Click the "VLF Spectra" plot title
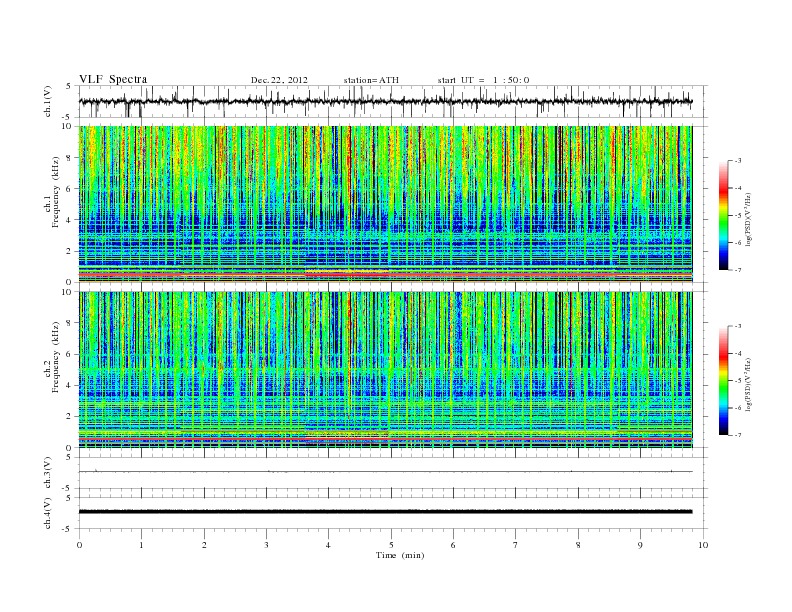Image resolution: width=792 pixels, height=612 pixels. (113, 79)
